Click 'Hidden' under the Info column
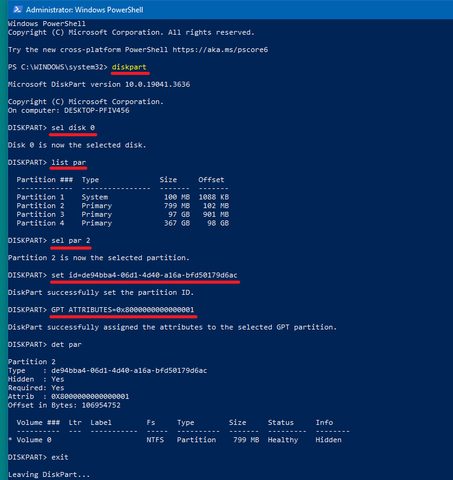 pos(328,440)
